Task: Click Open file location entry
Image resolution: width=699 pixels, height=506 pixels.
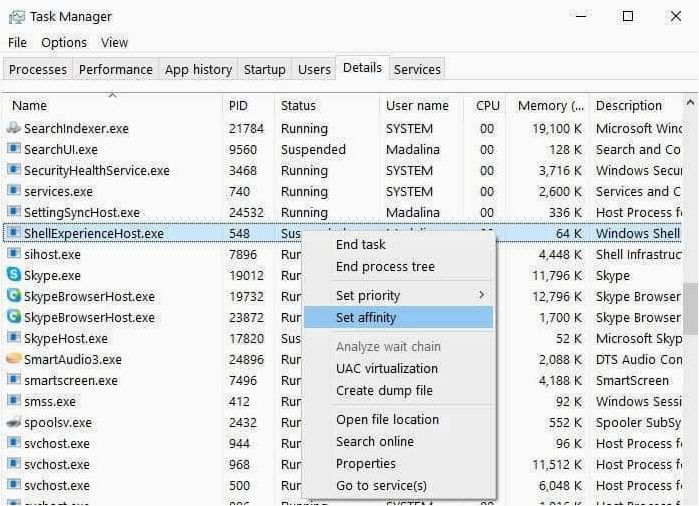Action: click(387, 420)
